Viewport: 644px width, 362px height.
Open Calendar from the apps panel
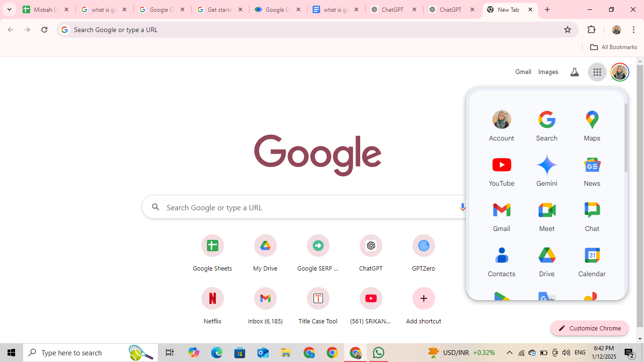pos(592,261)
